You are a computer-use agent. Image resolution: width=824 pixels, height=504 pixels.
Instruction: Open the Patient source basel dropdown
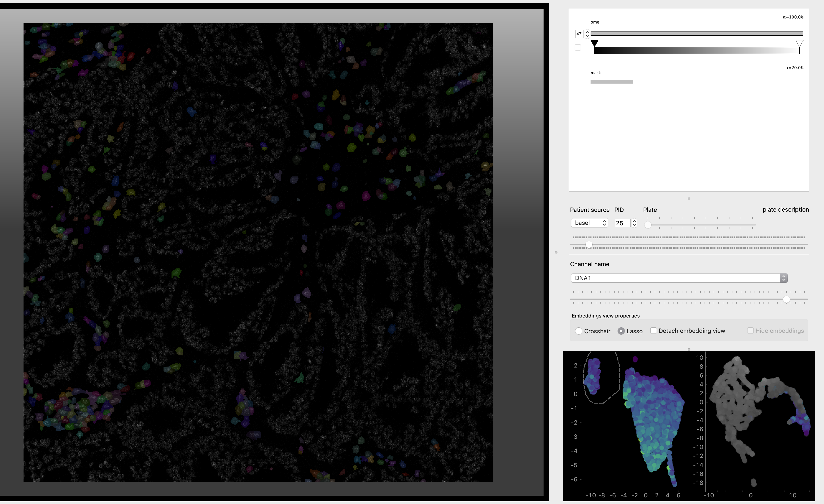coord(589,223)
